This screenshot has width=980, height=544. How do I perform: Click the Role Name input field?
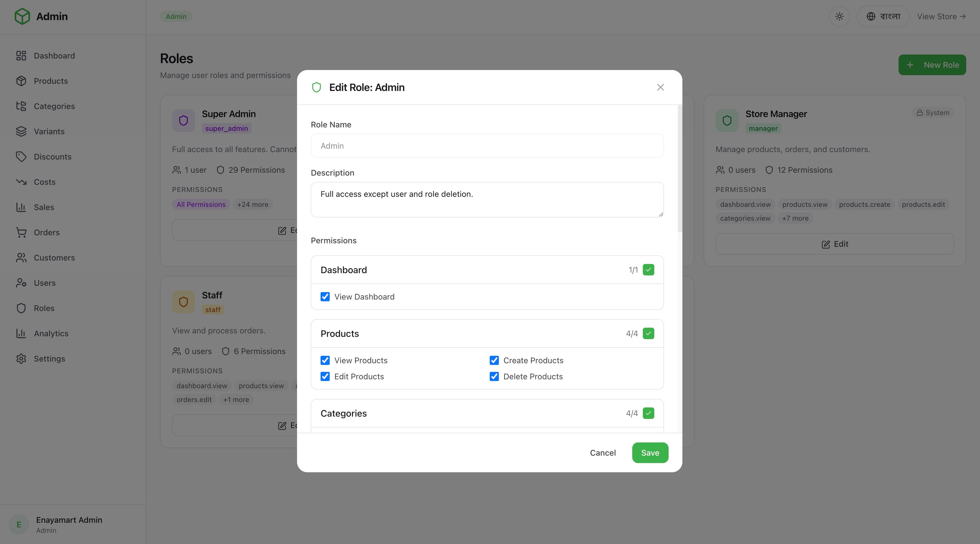(x=487, y=146)
